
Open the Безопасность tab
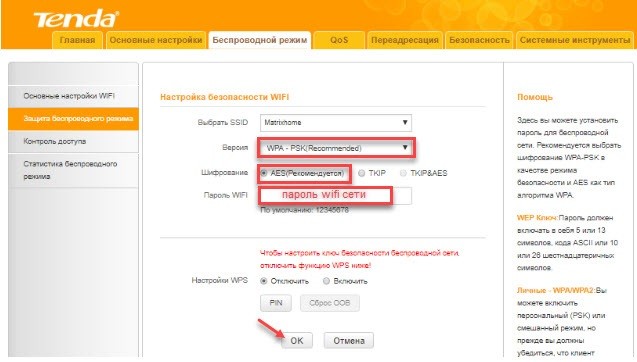pyautogui.click(x=479, y=40)
